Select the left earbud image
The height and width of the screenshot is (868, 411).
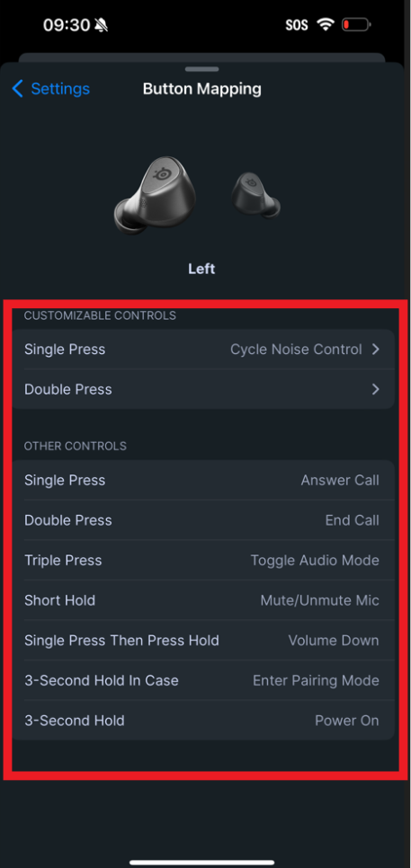(x=155, y=194)
